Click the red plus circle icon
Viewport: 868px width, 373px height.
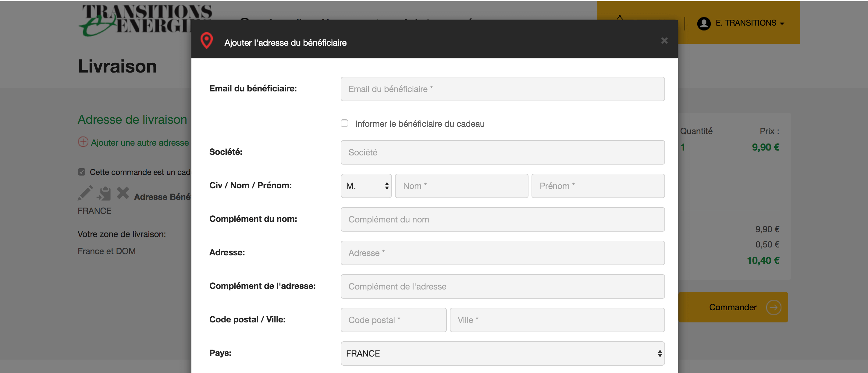click(x=83, y=142)
